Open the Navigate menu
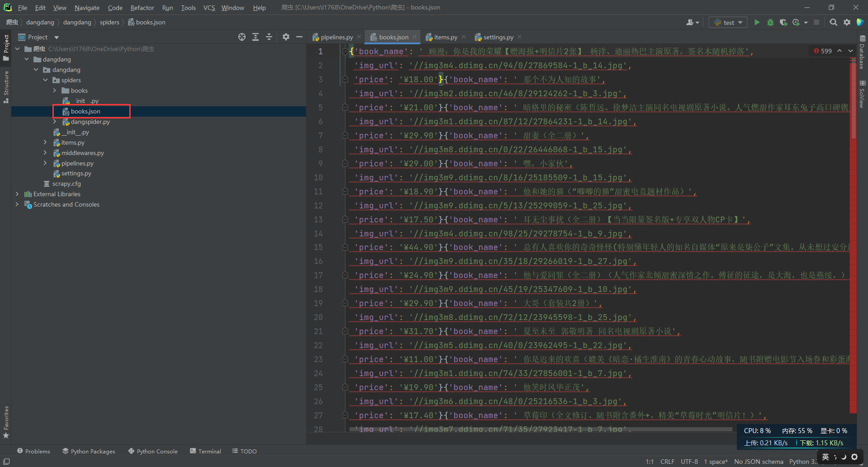Viewport: 868px width, 467px height. point(87,8)
